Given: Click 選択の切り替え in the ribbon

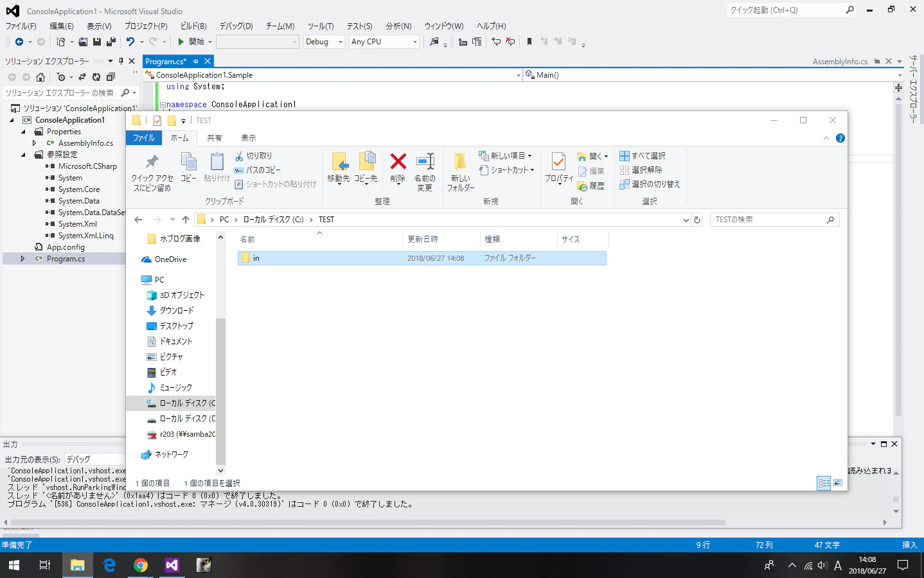Looking at the screenshot, I should pyautogui.click(x=650, y=184).
